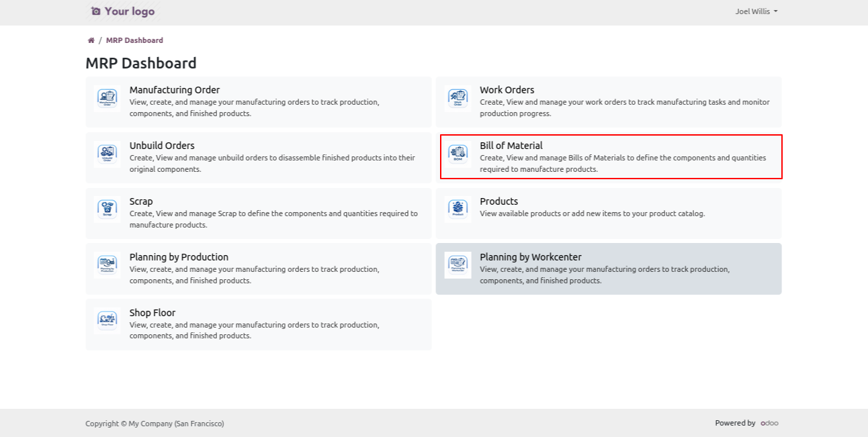Click the Bill of Material icon
This screenshot has height=437, width=868.
[458, 154]
